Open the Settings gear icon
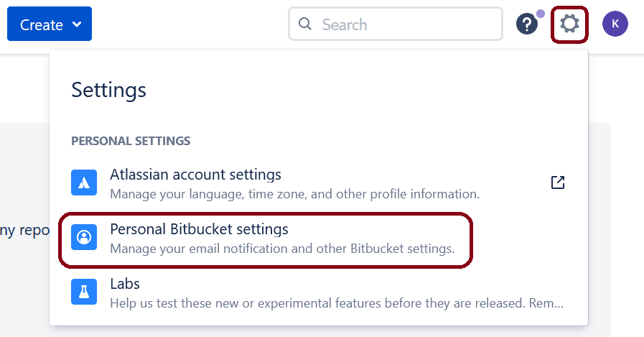644x337 pixels. 569,24
